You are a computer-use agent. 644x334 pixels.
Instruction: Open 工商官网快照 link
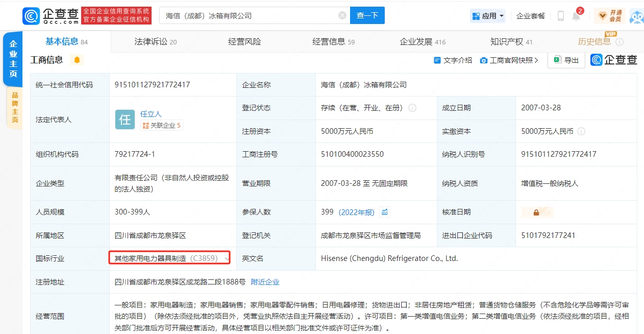coord(509,60)
